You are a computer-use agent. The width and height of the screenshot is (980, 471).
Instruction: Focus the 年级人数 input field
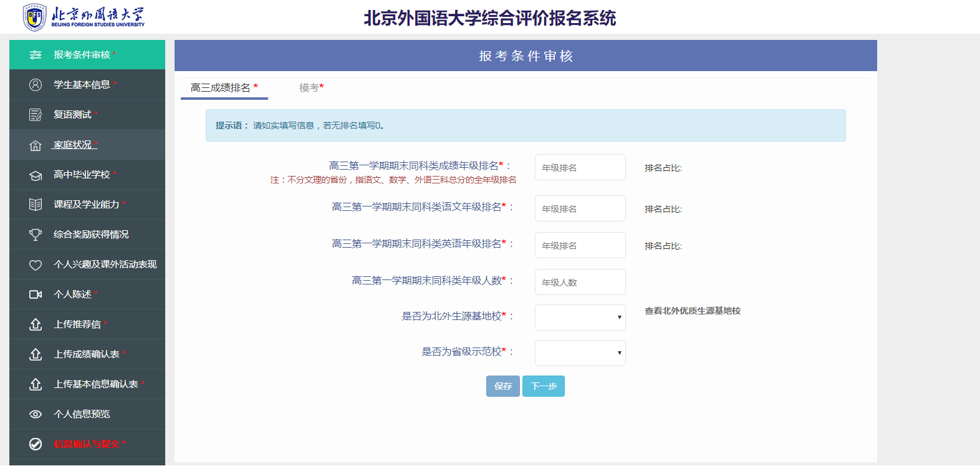click(580, 282)
